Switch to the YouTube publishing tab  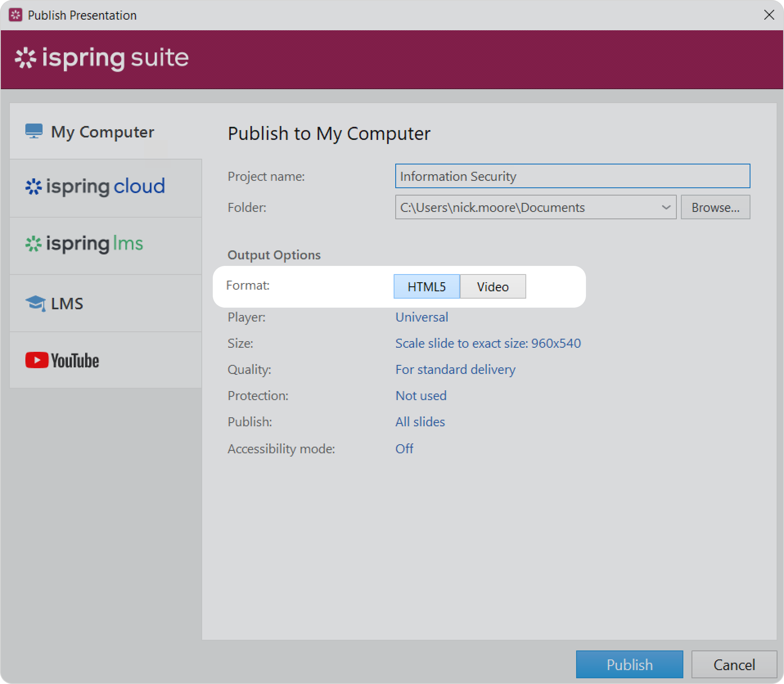[106, 360]
